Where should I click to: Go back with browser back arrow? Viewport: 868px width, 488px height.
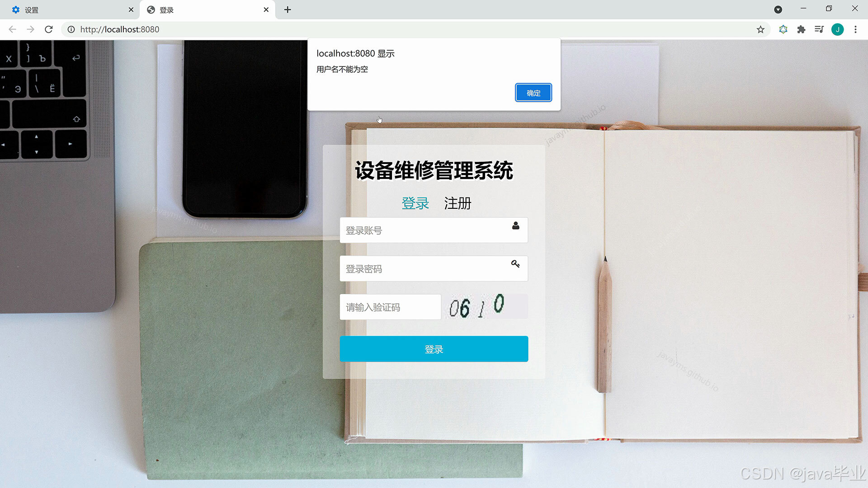tap(12, 29)
